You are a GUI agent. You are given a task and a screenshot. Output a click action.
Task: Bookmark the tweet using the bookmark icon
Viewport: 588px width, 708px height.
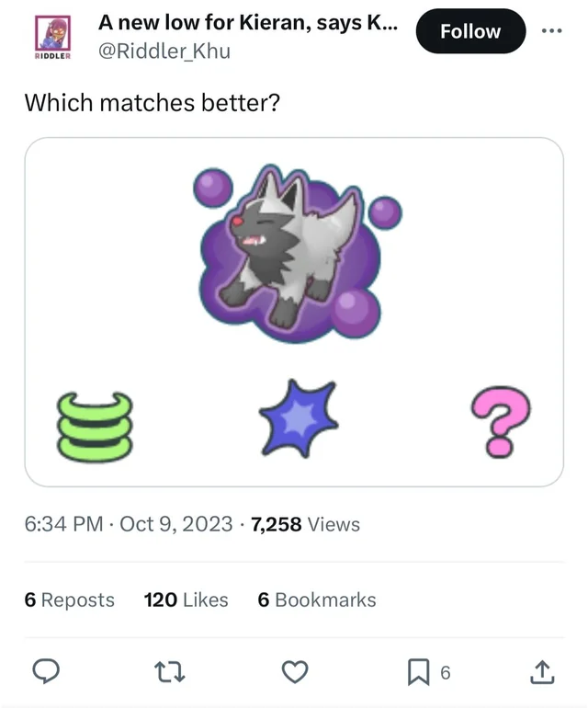[x=418, y=673]
